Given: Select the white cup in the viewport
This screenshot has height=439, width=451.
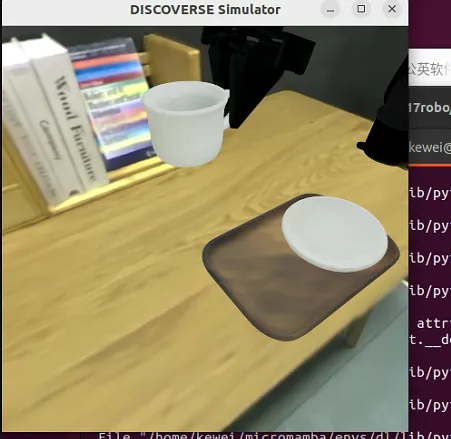Looking at the screenshot, I should [185, 123].
